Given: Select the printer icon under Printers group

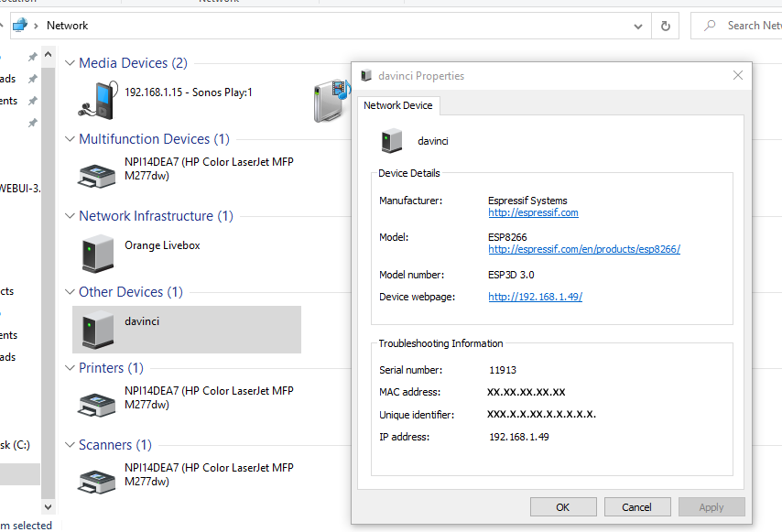Looking at the screenshot, I should [97, 405].
